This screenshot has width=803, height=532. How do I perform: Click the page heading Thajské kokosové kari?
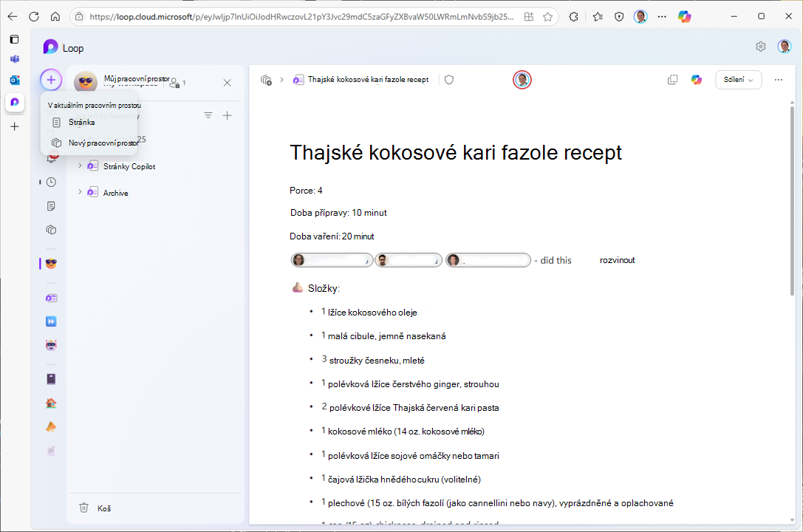pos(456,153)
